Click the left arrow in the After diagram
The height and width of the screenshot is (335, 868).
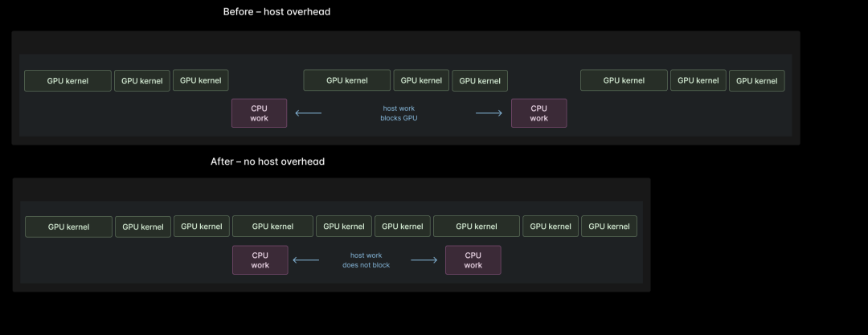click(306, 260)
